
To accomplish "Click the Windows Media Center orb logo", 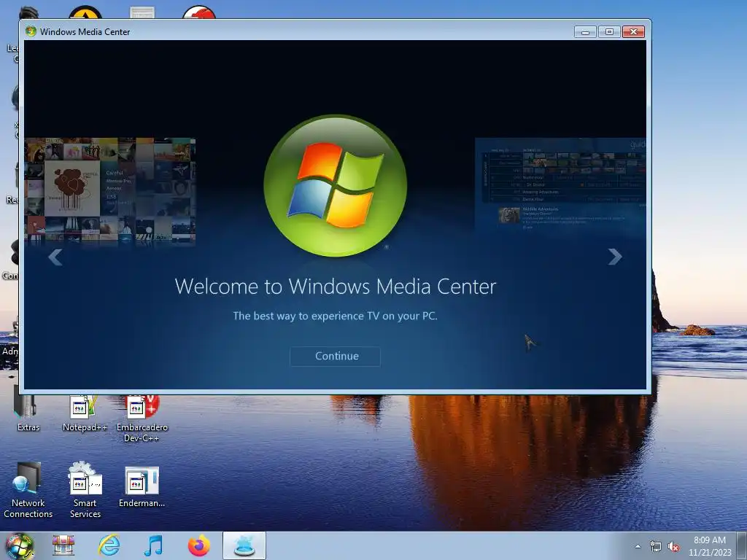I will coord(336,185).
